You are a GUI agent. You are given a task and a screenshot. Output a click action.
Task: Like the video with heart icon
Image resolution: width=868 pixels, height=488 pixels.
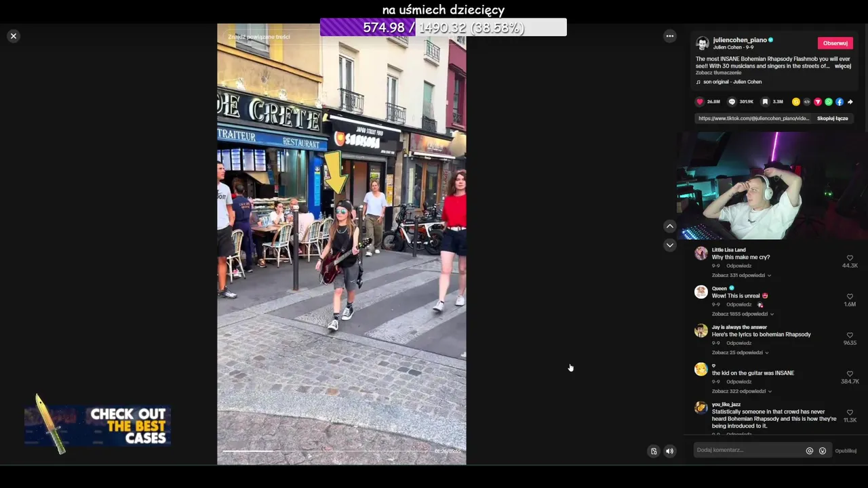(700, 102)
